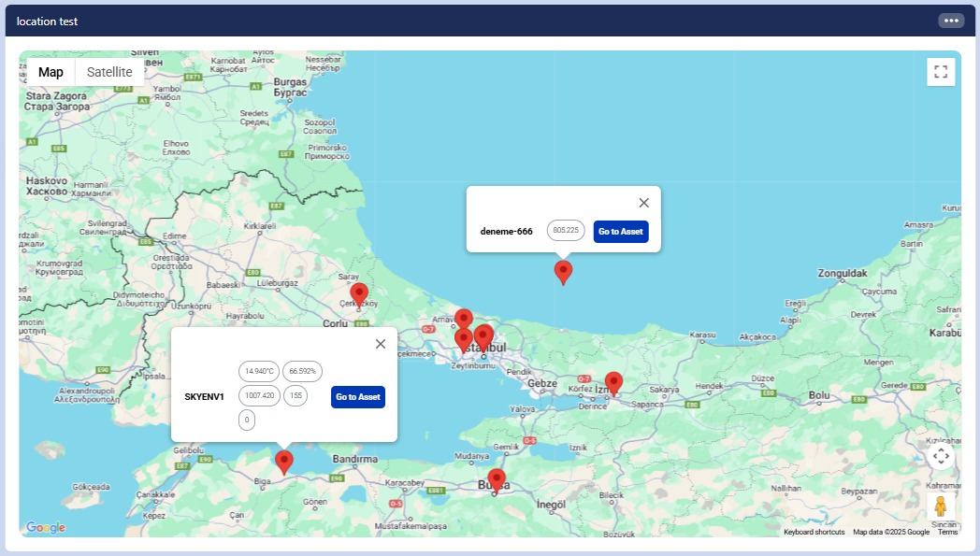Screen dimensions: 980x556
Task: Close the deneme-666 info popup
Action: click(x=643, y=203)
